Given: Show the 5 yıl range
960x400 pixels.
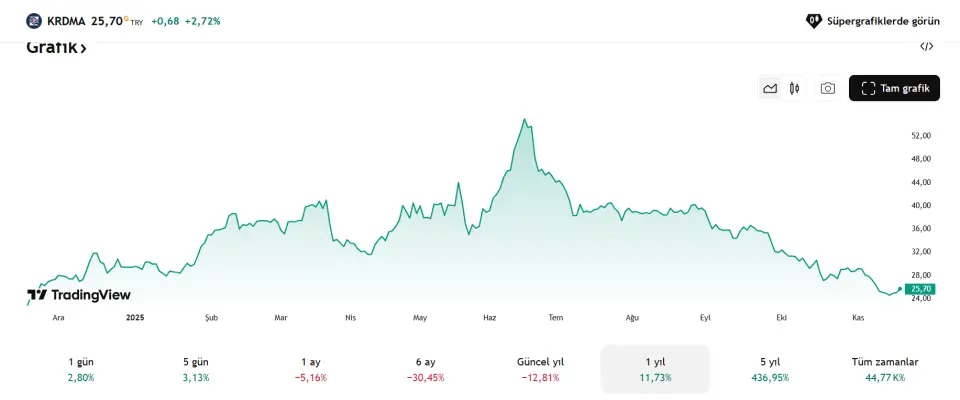Looking at the screenshot, I should (770, 369).
